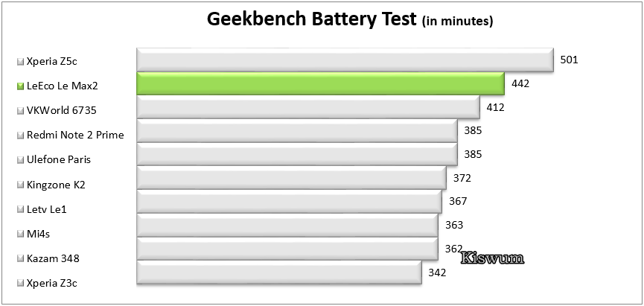The image size is (644, 306).
Task: Click the Redmi Note 2 Prime label text
Action: click(x=75, y=136)
